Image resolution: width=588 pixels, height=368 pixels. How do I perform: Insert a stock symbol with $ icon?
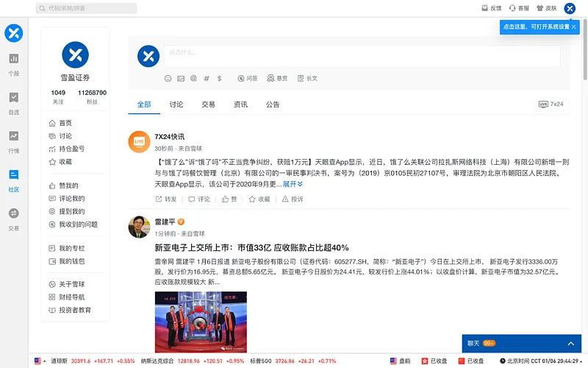[x=219, y=78]
